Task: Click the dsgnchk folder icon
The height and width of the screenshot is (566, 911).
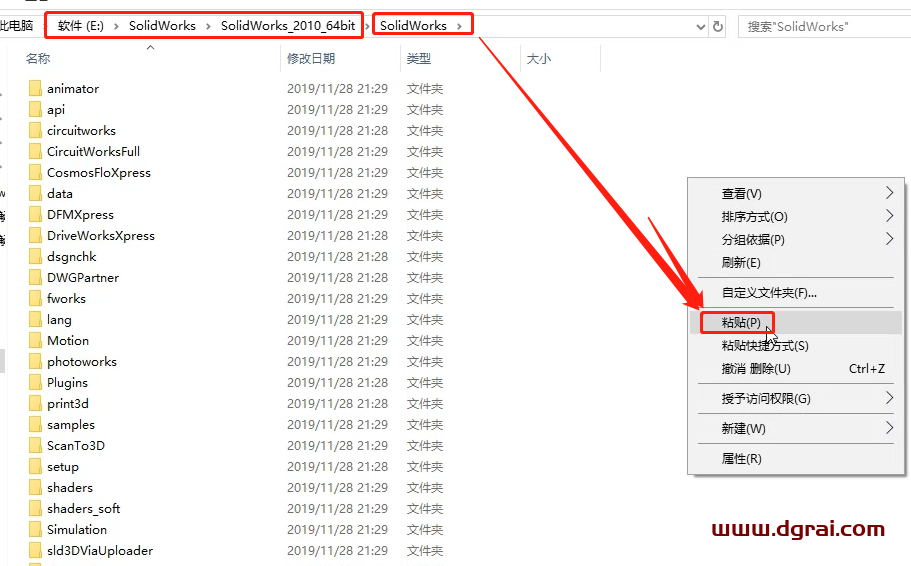Action: coord(35,256)
